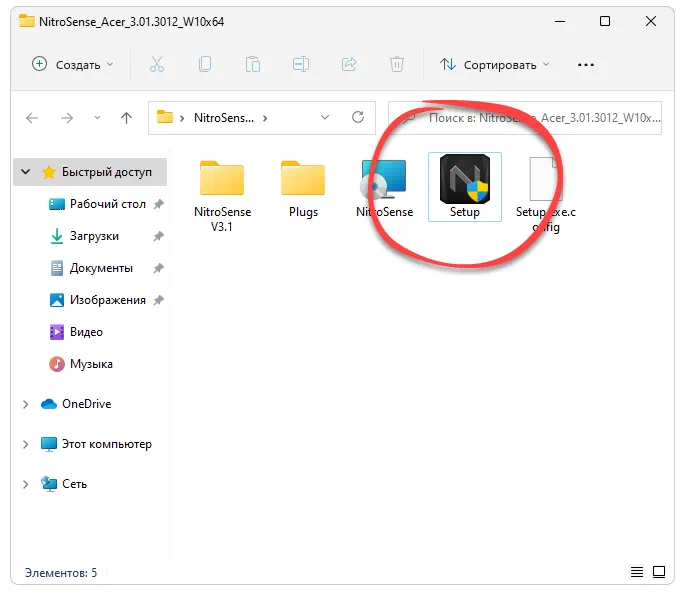Close the explorer window
Viewport: 681px width, 596px height.
click(651, 21)
